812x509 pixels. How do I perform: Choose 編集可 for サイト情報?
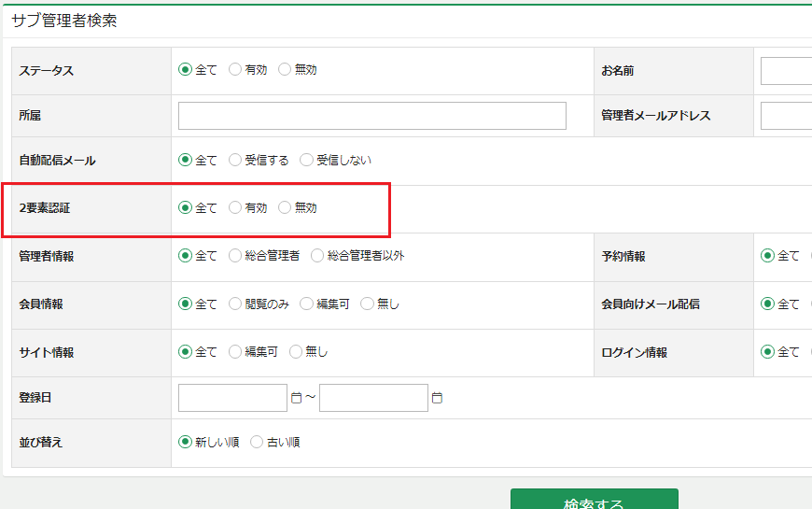point(235,351)
